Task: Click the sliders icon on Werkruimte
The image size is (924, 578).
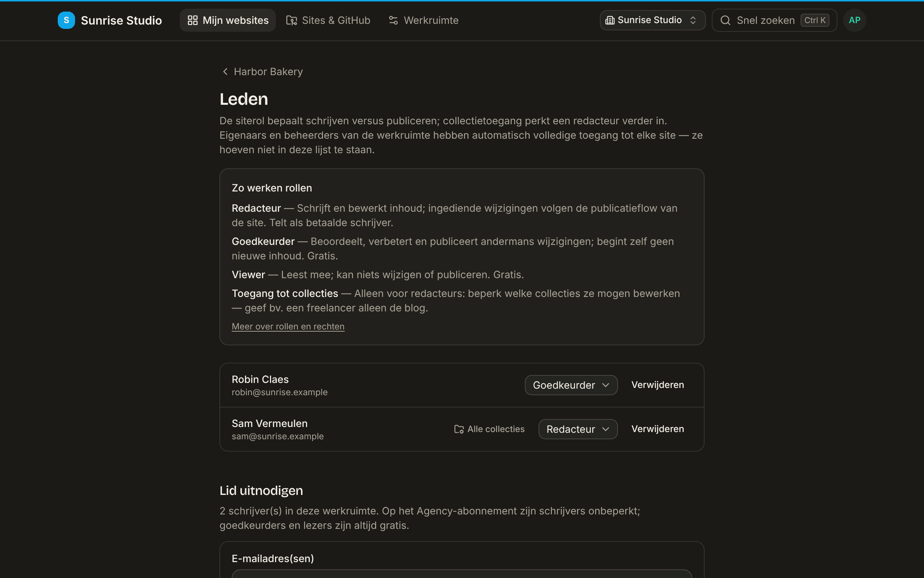Action: (393, 20)
